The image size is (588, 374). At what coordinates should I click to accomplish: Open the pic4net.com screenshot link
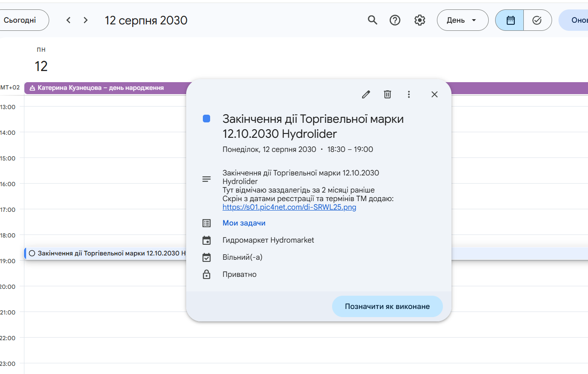coord(289,207)
